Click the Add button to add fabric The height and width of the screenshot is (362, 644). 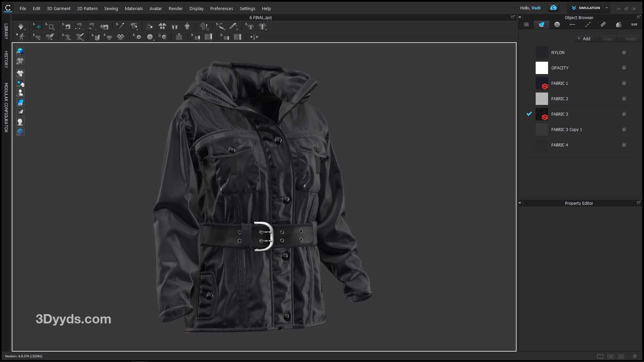[x=584, y=39]
